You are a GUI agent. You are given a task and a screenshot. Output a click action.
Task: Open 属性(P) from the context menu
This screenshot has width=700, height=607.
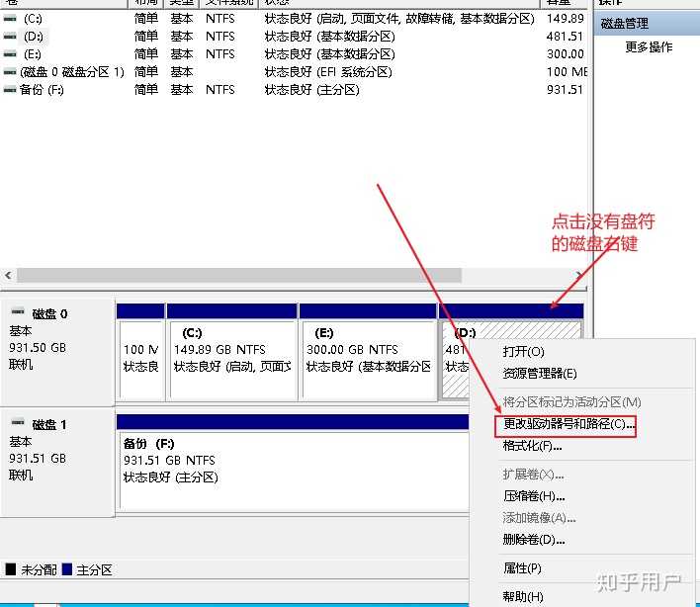pos(522,568)
